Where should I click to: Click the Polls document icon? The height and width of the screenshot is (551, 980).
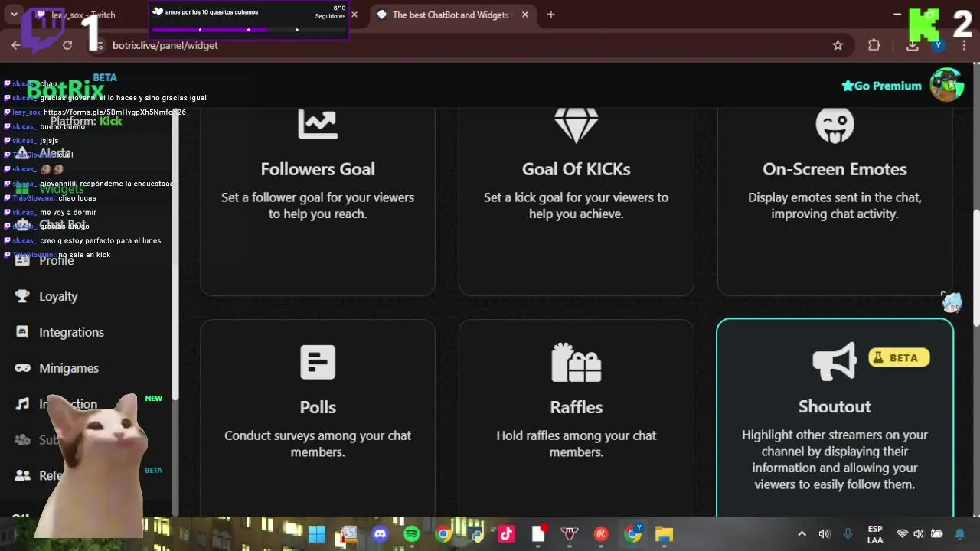pyautogui.click(x=318, y=362)
